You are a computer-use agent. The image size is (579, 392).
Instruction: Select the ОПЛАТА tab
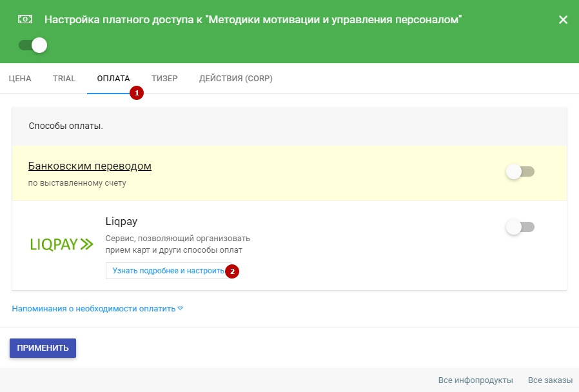pos(113,79)
